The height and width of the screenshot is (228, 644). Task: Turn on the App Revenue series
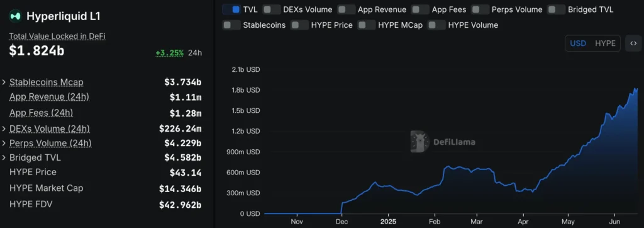347,9
